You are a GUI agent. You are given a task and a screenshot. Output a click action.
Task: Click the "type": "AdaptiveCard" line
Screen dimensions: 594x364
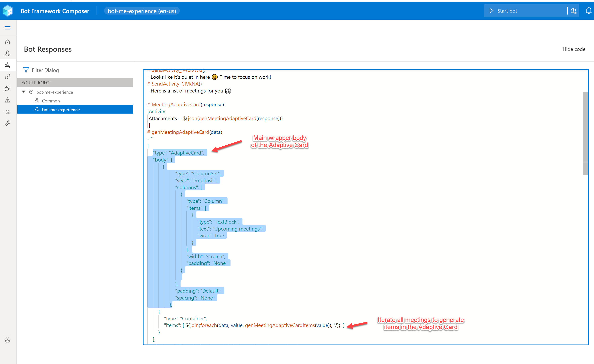(x=178, y=153)
